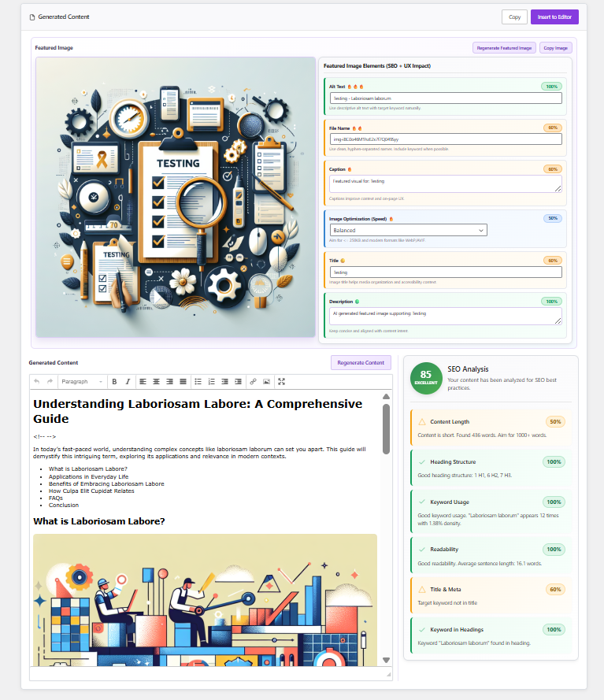604x700 pixels.
Task: Click the Copy Image button
Action: point(555,48)
